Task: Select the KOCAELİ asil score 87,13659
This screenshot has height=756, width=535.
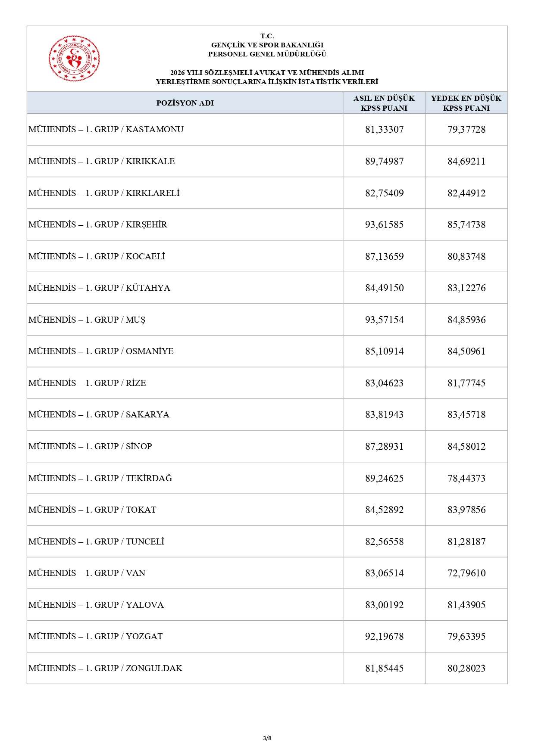Action: [x=384, y=256]
